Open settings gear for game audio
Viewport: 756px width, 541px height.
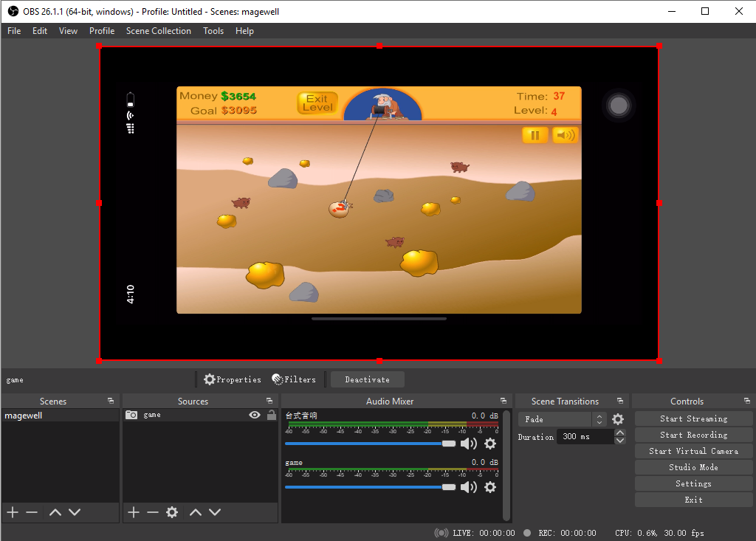pos(490,487)
